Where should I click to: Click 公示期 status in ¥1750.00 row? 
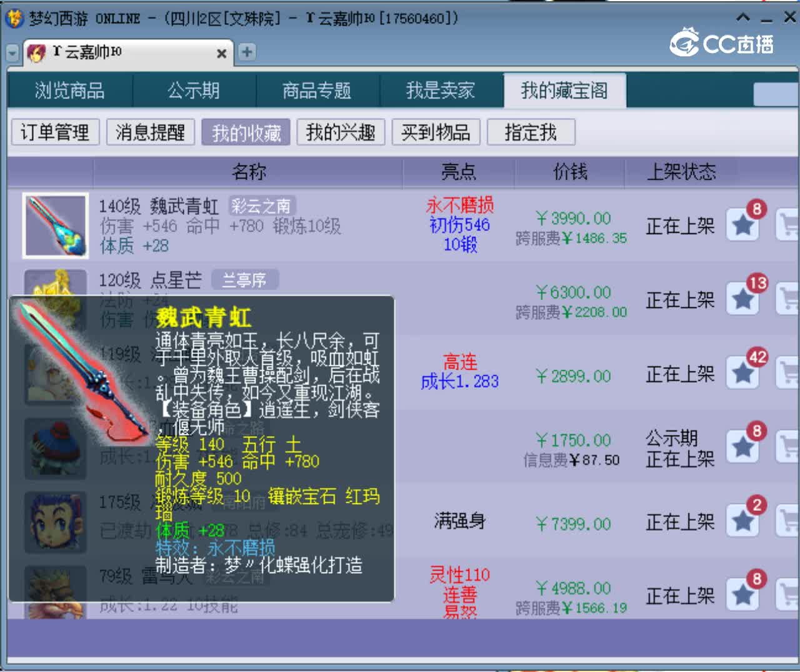[x=672, y=438]
